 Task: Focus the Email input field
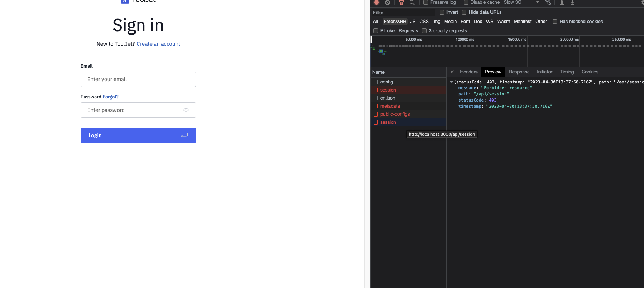click(138, 79)
